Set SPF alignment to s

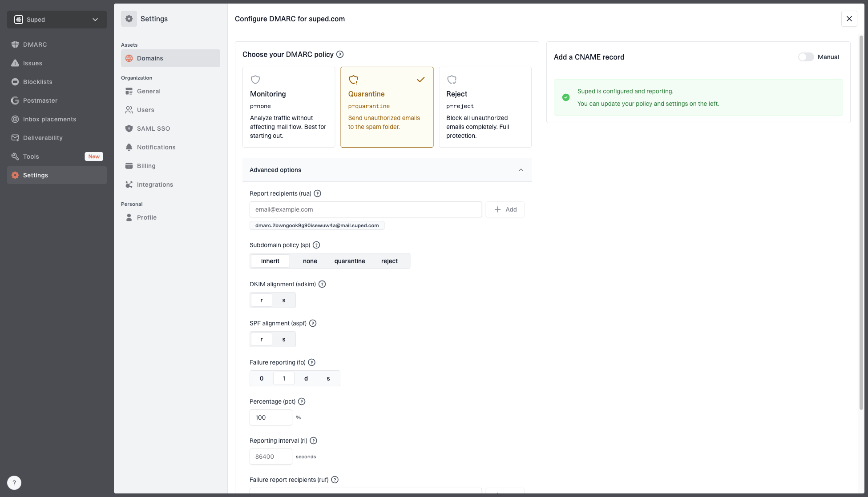pos(284,339)
